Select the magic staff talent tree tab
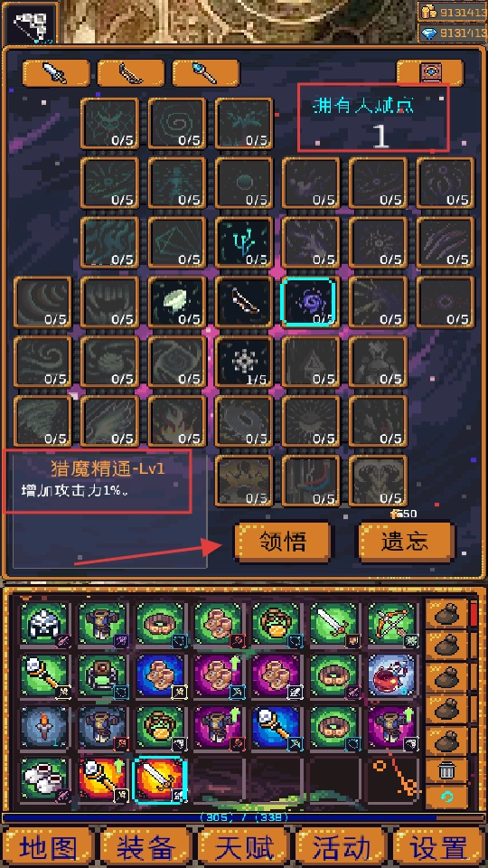 tap(206, 73)
